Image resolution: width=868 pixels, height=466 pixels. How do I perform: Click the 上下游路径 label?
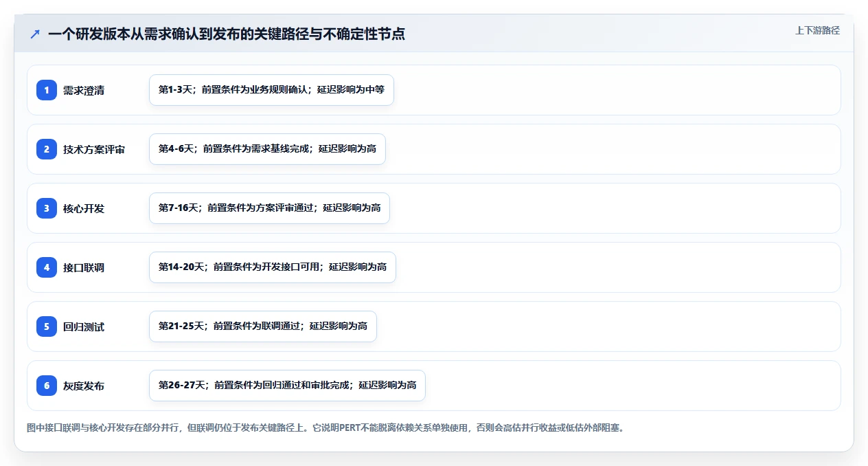pyautogui.click(x=817, y=30)
